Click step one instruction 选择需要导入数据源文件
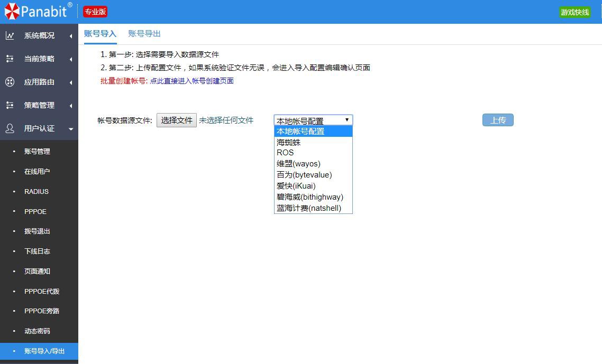This screenshot has width=602, height=364. pos(177,54)
